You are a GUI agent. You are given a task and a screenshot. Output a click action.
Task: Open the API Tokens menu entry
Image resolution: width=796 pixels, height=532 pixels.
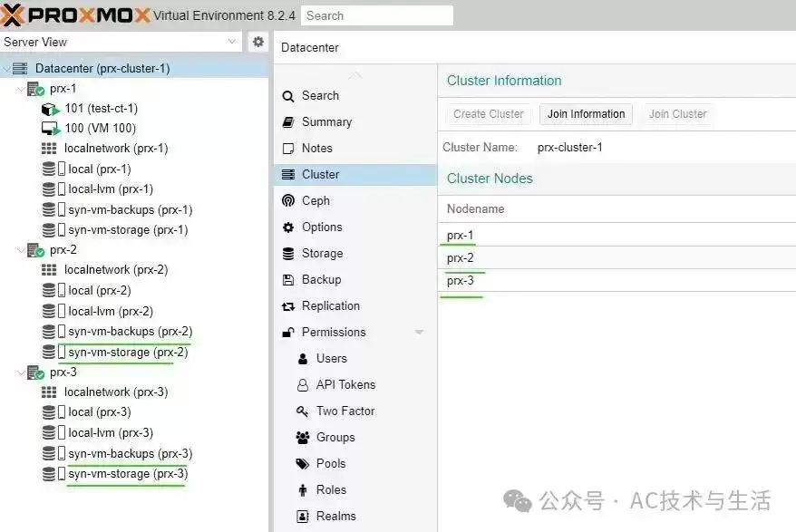coord(355,385)
